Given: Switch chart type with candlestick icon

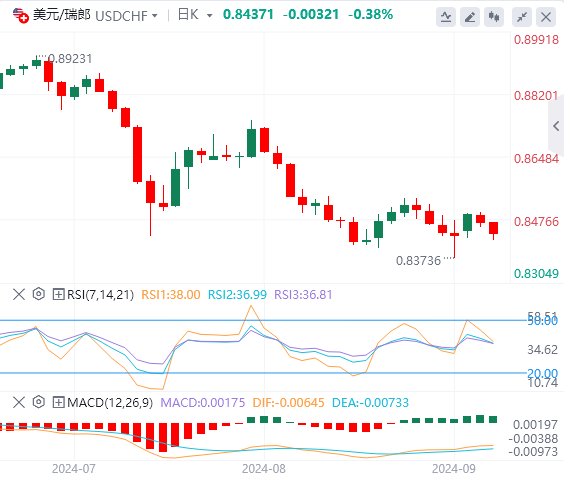Looking at the screenshot, I should tap(494, 17).
